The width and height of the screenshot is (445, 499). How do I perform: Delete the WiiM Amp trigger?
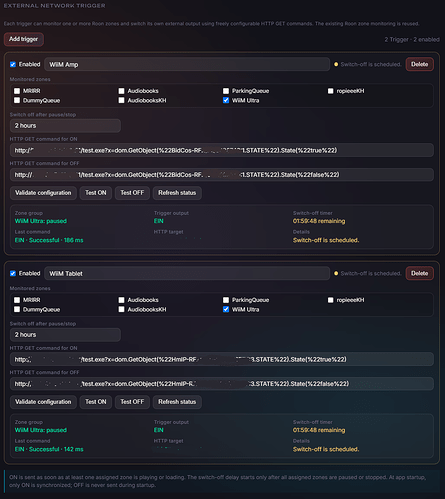pos(419,64)
